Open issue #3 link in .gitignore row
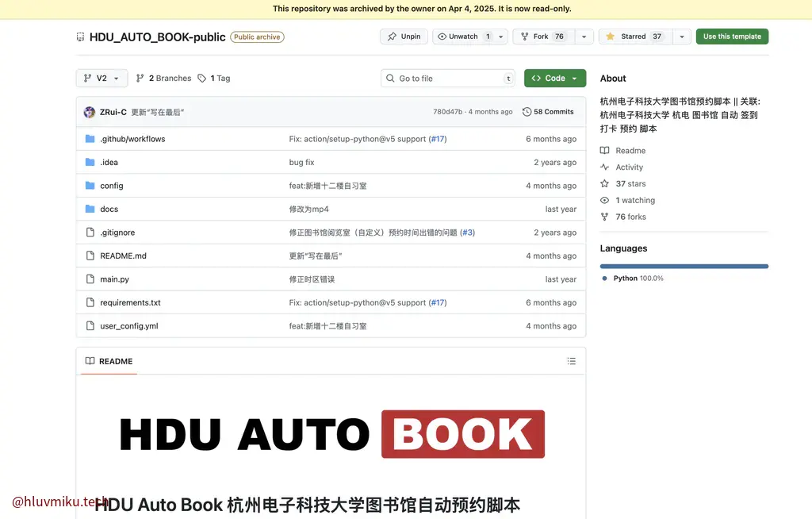The image size is (812, 519). (x=468, y=233)
